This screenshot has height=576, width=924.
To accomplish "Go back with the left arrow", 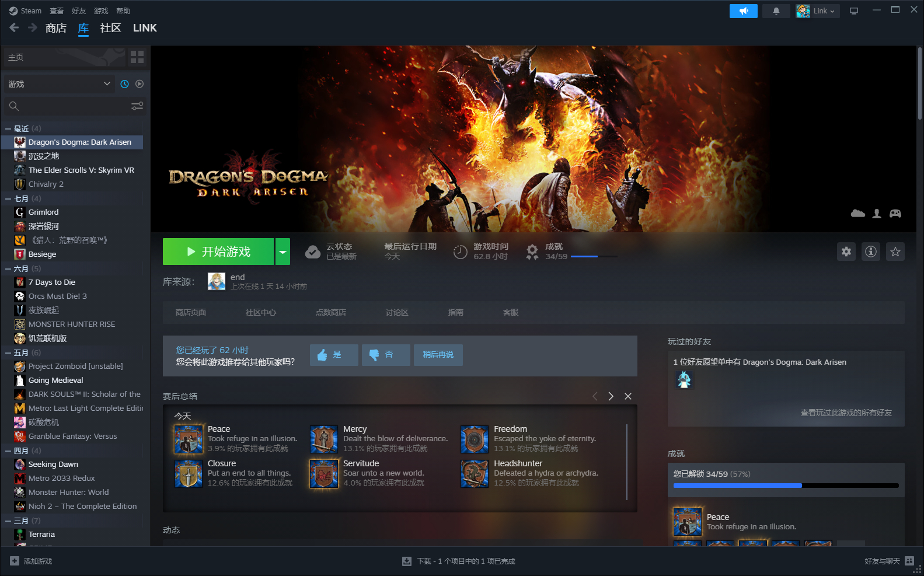I will (x=15, y=27).
